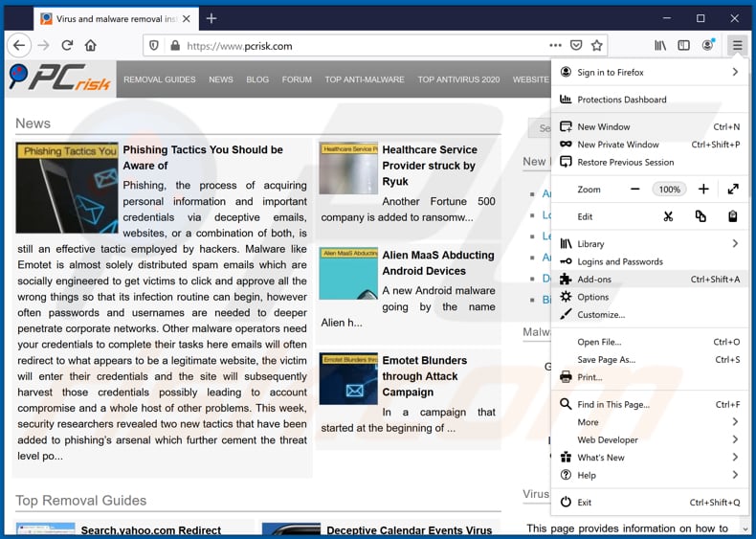Select New Private Window
Image resolution: width=756 pixels, height=539 pixels.
click(x=650, y=145)
